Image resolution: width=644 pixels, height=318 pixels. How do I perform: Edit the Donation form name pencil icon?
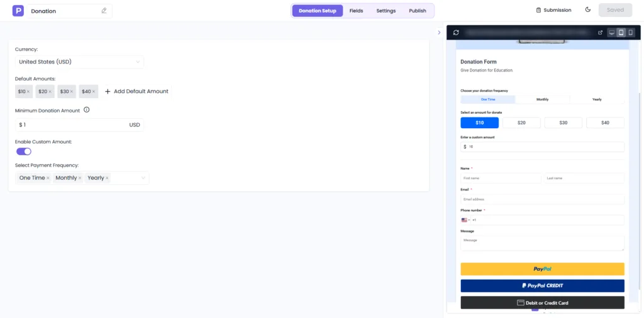point(104,11)
